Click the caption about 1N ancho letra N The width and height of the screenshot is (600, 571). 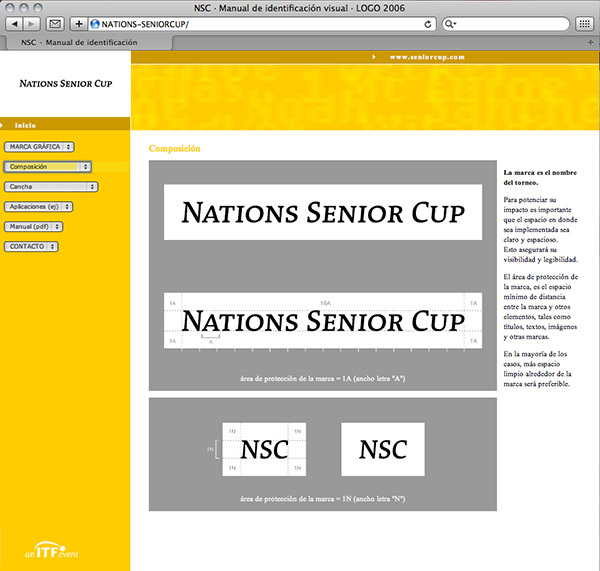(x=323, y=499)
